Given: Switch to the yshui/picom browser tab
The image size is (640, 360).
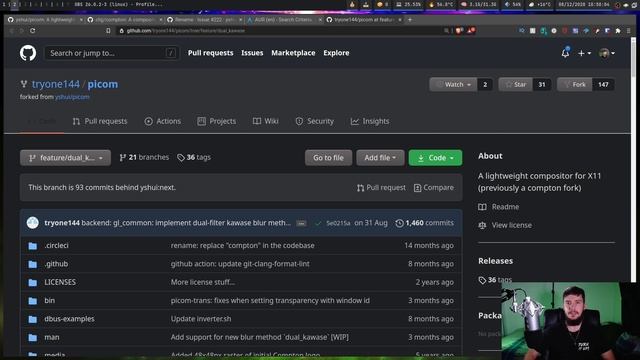Looking at the screenshot, I should 45,20.
